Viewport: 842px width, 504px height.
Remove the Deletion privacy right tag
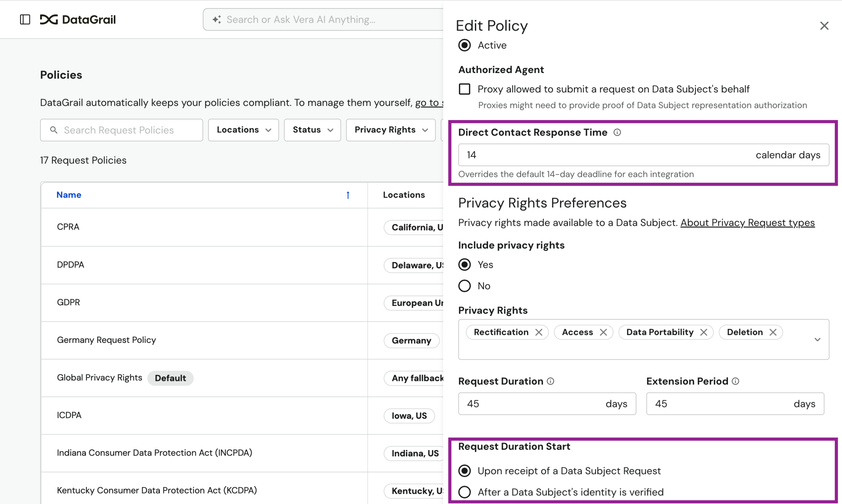(773, 332)
